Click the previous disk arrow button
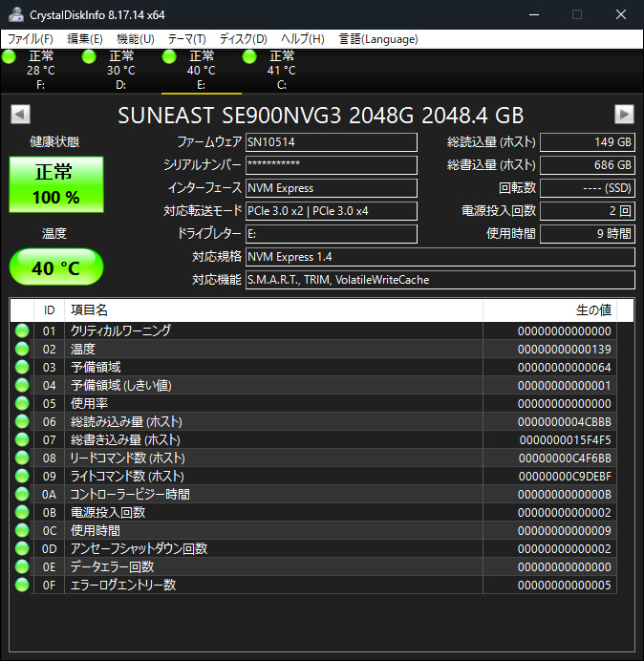 tap(20, 115)
